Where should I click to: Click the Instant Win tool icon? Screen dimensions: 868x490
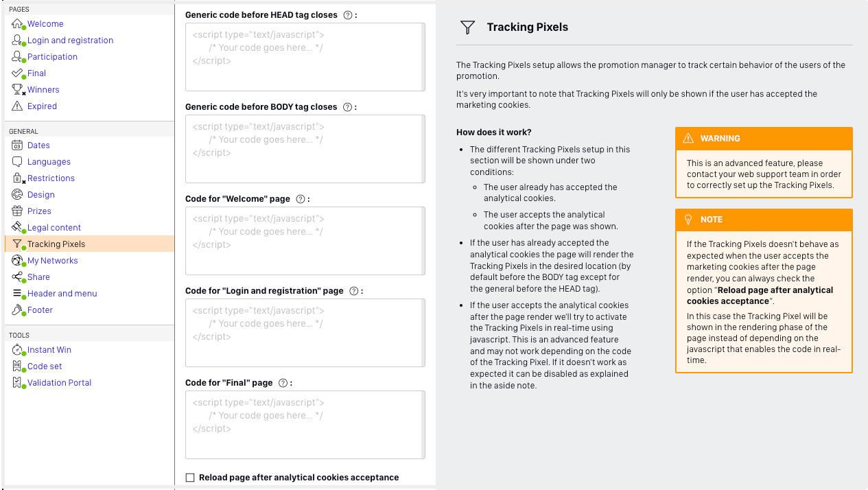click(16, 349)
